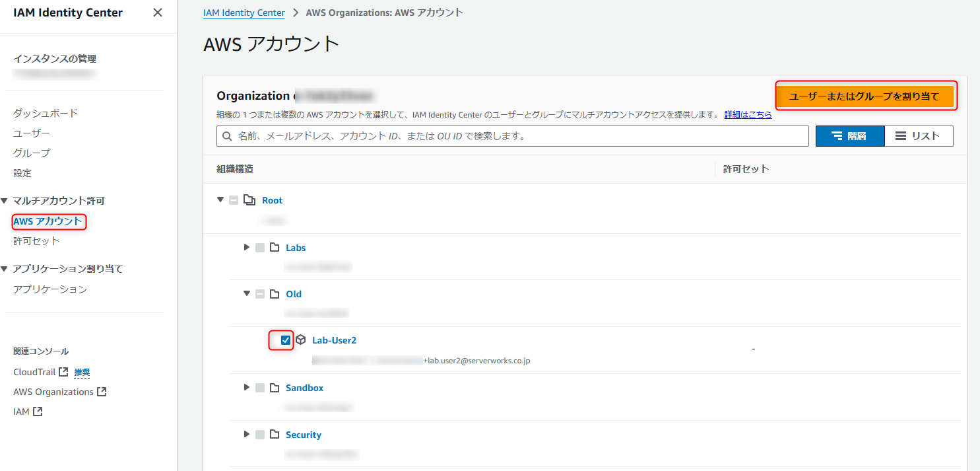Expand the Sandbox OU

click(247, 387)
